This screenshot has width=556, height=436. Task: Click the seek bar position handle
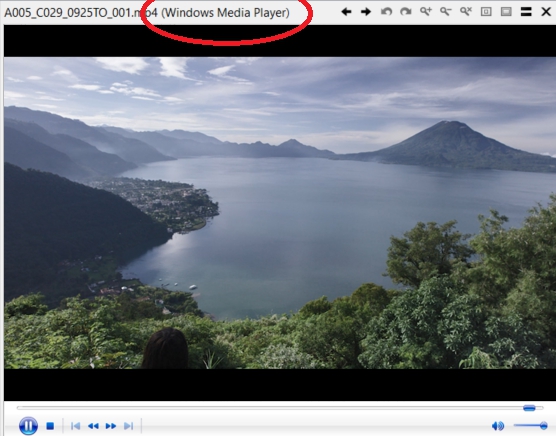tap(529, 408)
